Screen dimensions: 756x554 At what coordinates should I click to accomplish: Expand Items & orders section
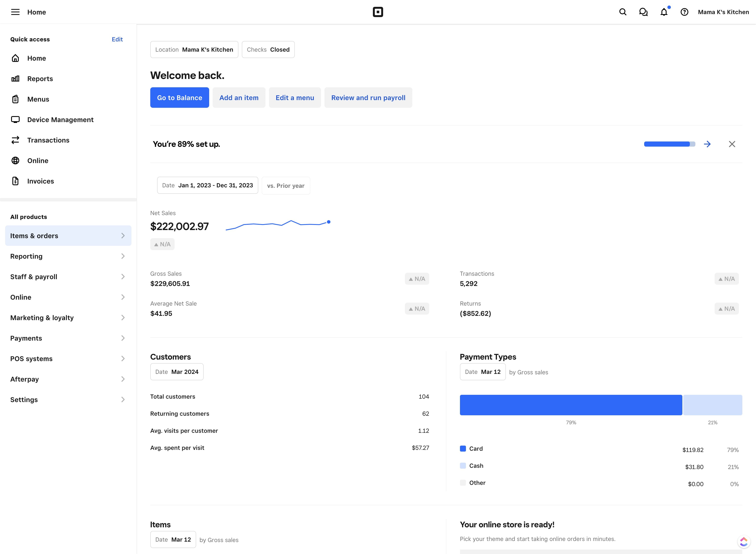(x=68, y=236)
